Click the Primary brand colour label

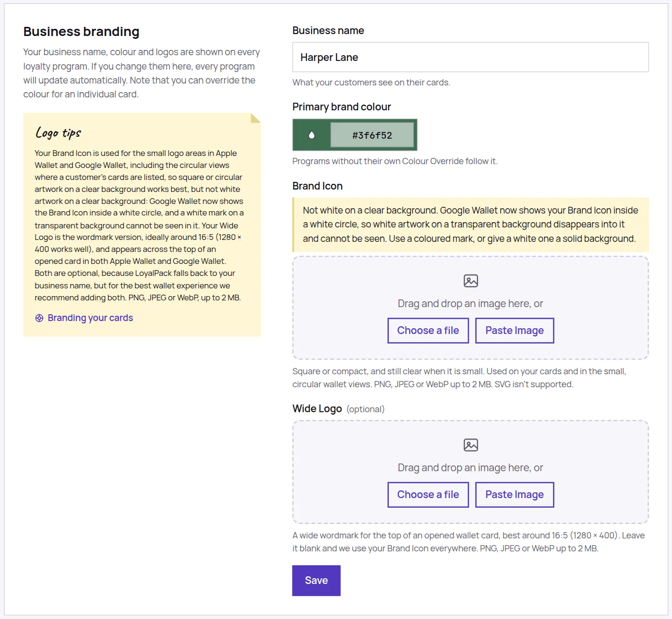coord(342,107)
